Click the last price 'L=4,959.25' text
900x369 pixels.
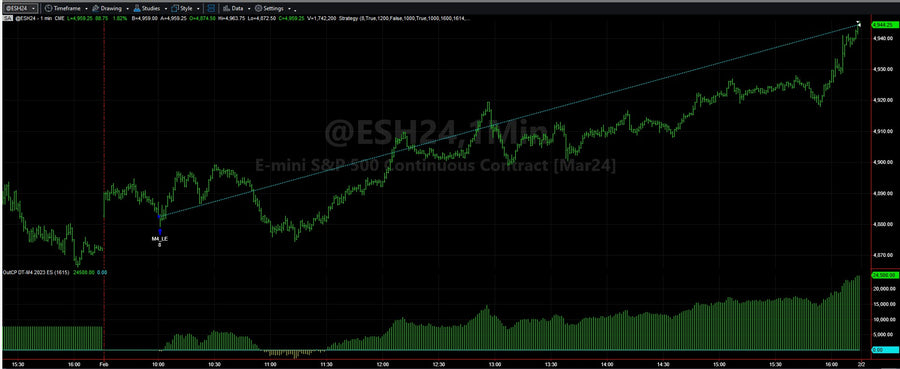[80, 18]
